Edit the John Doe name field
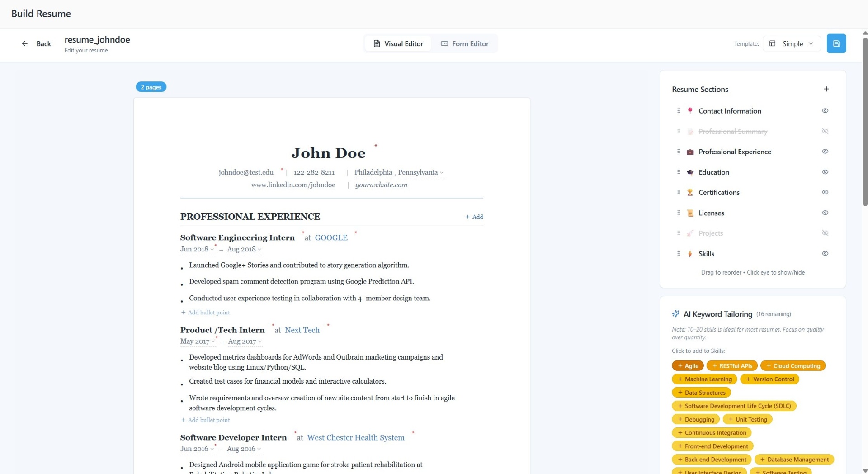Image resolution: width=868 pixels, height=474 pixels. pyautogui.click(x=328, y=153)
